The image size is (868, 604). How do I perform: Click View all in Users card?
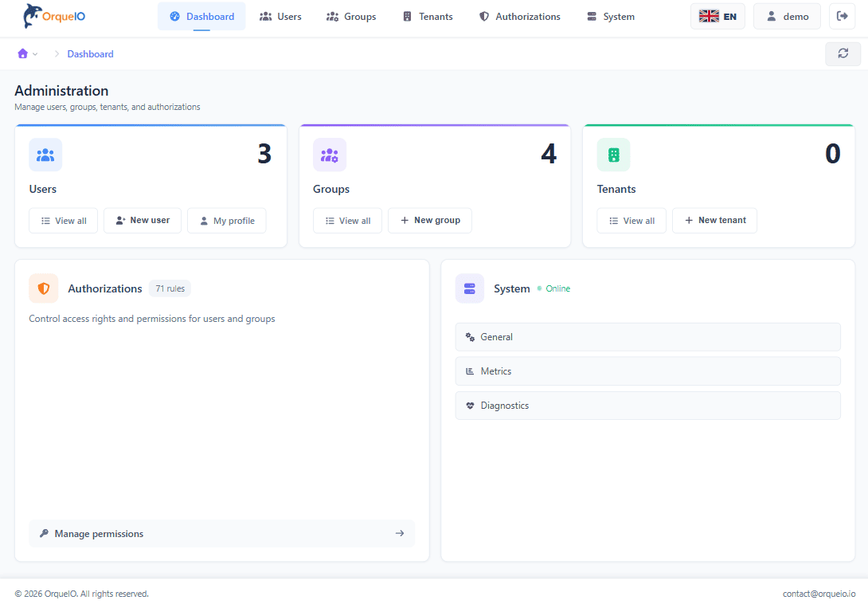(63, 221)
